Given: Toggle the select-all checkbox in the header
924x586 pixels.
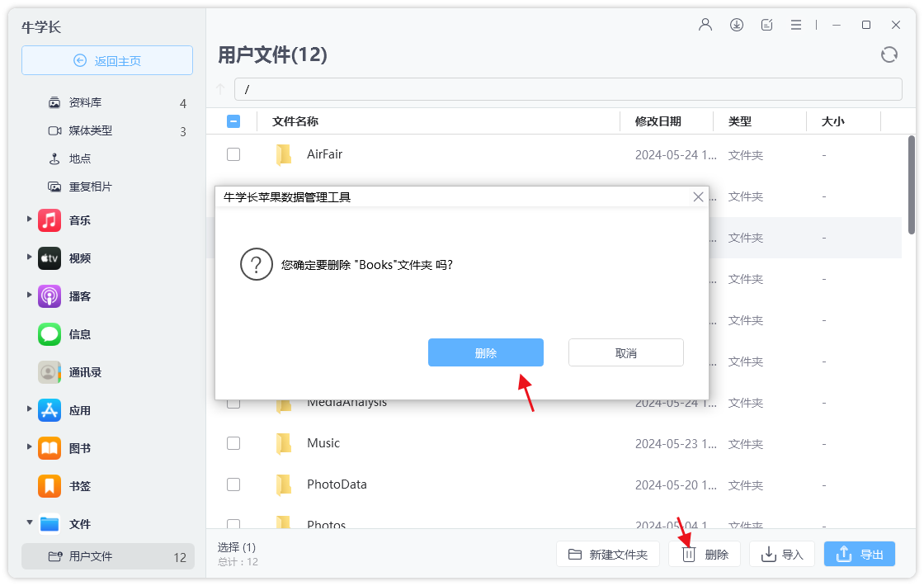Looking at the screenshot, I should [233, 121].
